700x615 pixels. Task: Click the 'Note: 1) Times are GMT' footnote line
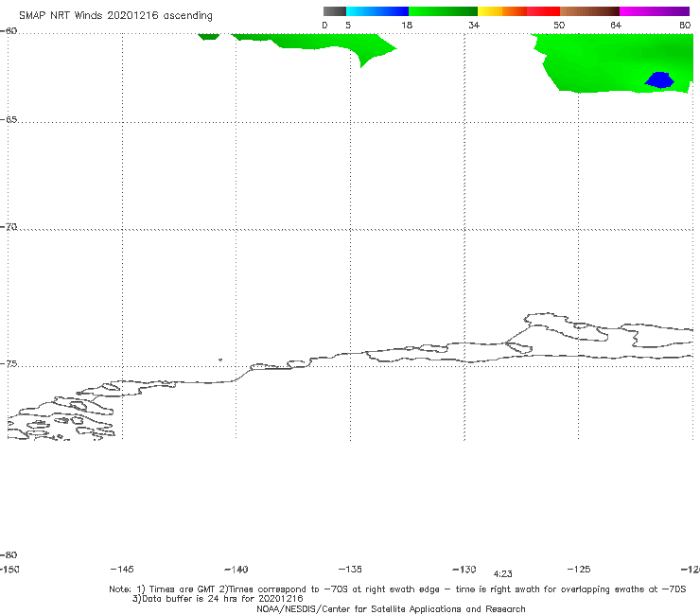point(397,589)
